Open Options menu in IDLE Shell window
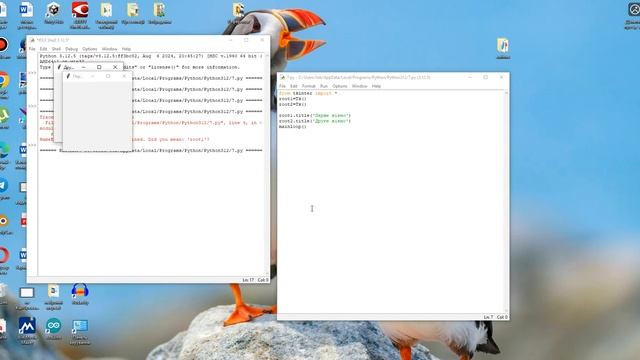This screenshot has width=640, height=360. tap(90, 49)
